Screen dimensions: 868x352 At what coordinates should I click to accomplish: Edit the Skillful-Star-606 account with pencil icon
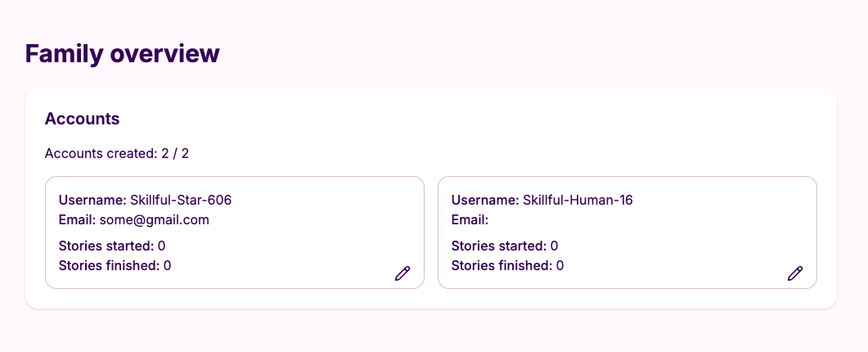(403, 273)
